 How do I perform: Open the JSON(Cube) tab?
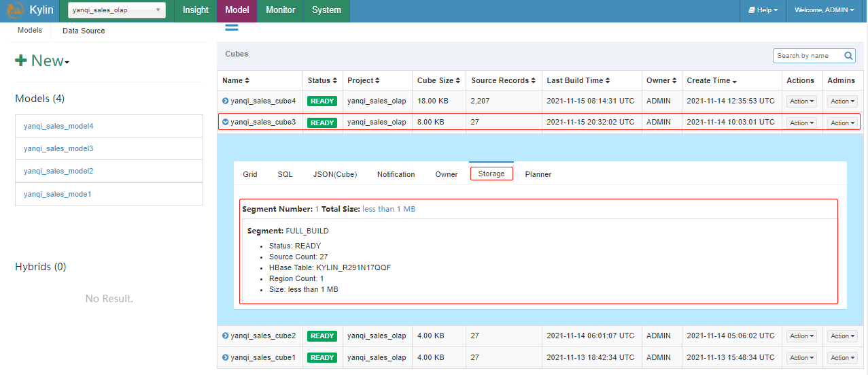335,174
